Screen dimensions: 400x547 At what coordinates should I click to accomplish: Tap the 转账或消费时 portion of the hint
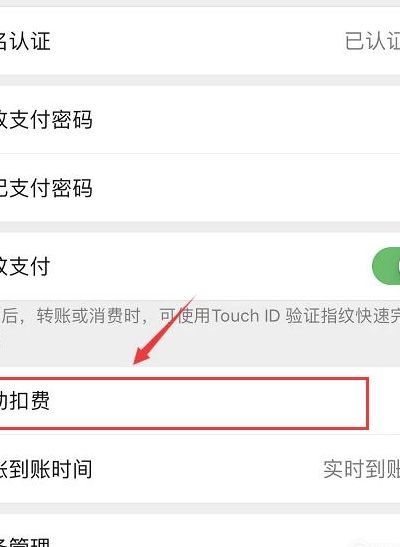coord(88,316)
